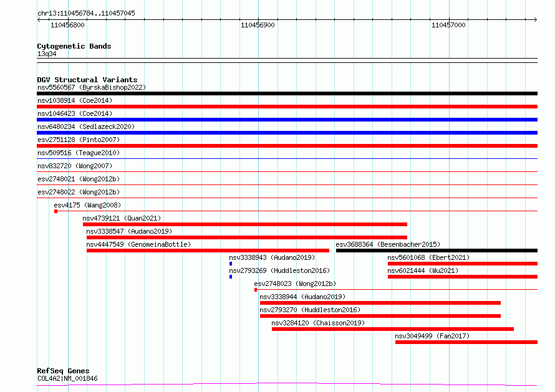
Task: Open the esv2748023 (Wong2012b) label
Action: coord(295,284)
